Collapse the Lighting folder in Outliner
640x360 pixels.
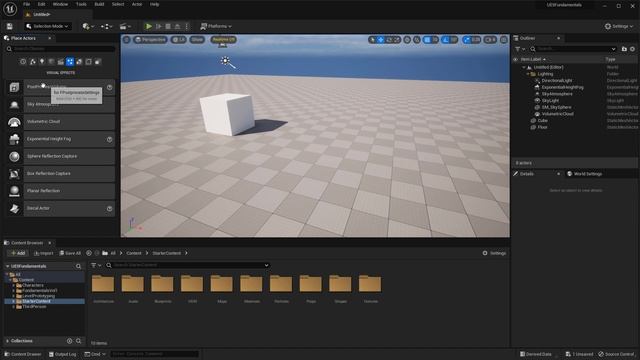pyautogui.click(x=528, y=74)
